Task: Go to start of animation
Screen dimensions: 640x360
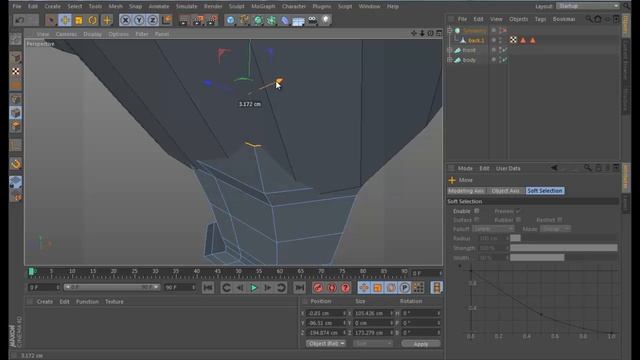Action: click(x=208, y=288)
